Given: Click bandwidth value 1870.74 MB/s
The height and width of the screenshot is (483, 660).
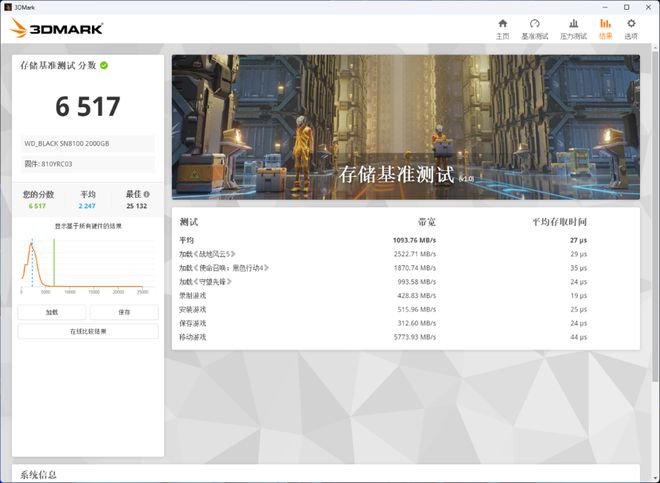Looking at the screenshot, I should [x=415, y=268].
